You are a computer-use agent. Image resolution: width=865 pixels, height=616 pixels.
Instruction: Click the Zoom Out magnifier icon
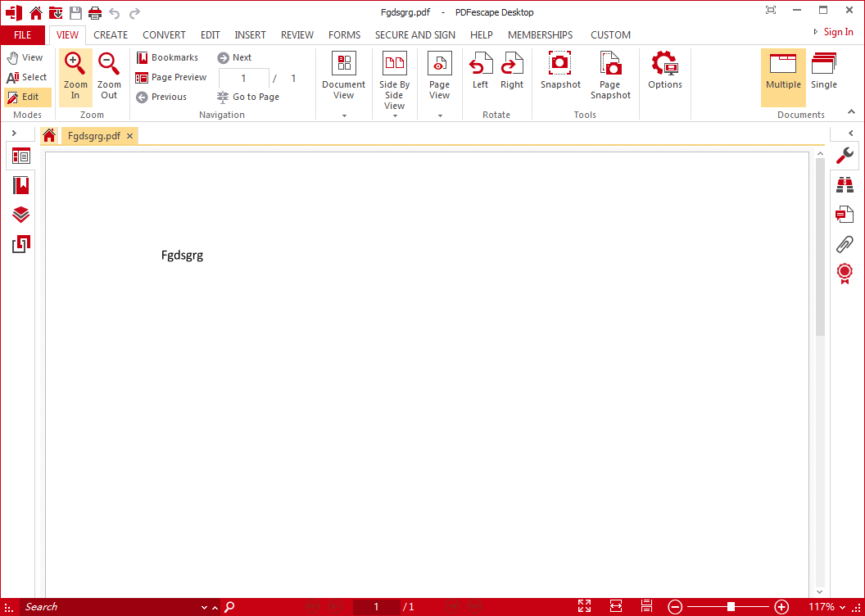tap(109, 65)
